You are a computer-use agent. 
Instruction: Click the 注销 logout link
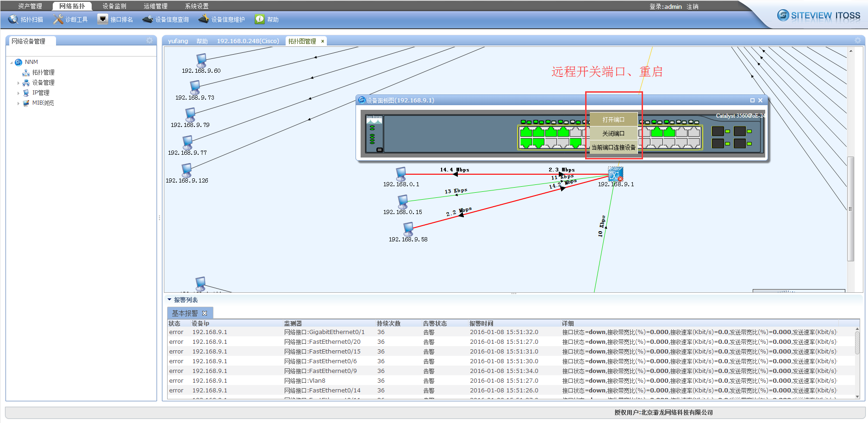(x=693, y=6)
